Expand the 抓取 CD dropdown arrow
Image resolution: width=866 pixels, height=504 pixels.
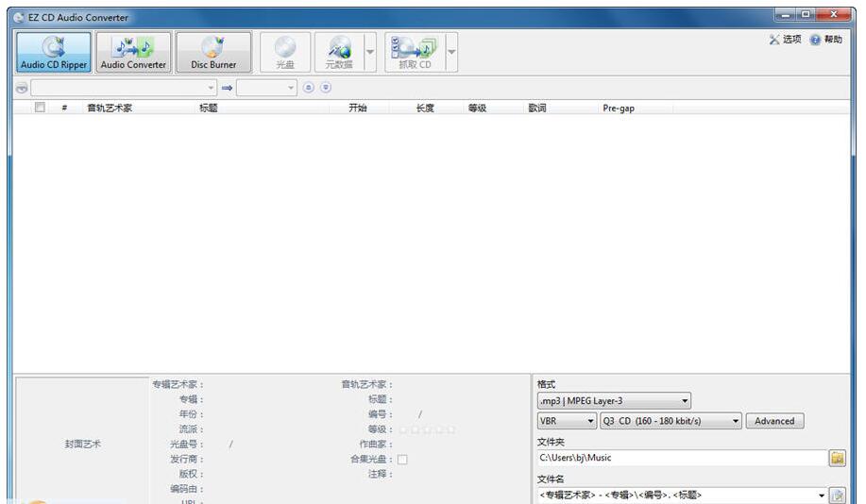(451, 53)
